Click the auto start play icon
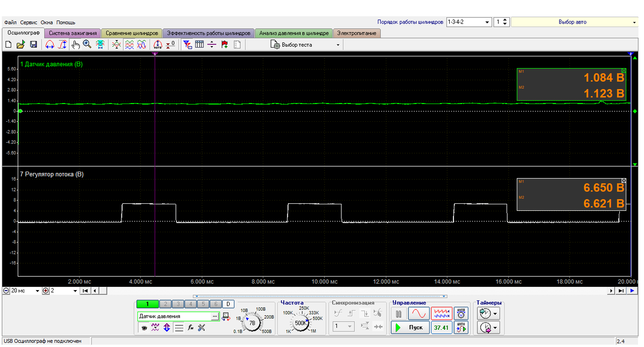This screenshot has height=347, width=644. pyautogui.click(x=461, y=327)
